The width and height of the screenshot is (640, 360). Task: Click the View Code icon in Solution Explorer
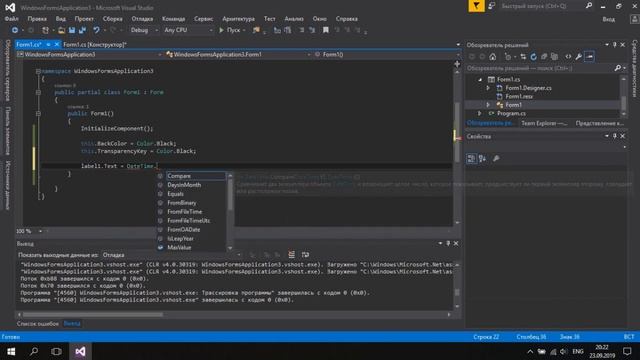pyautogui.click(x=568, y=57)
